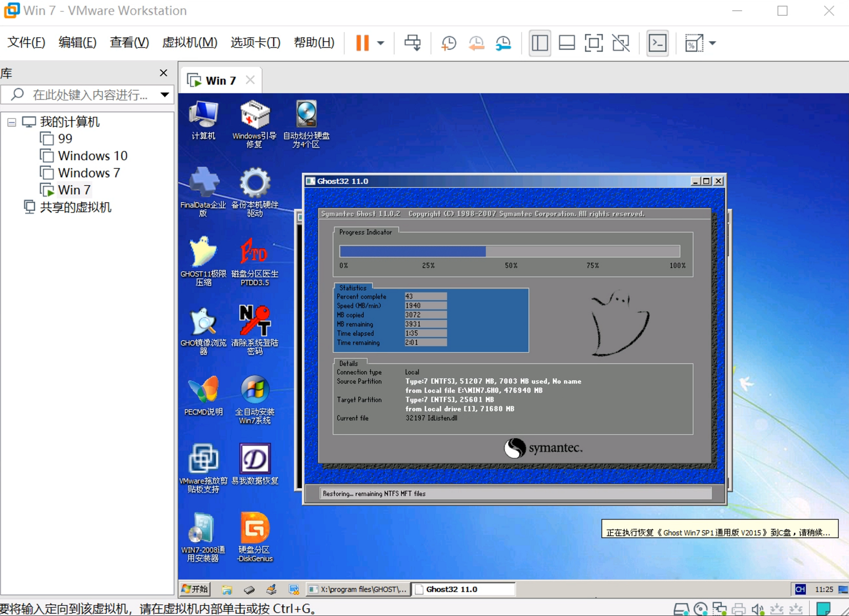Close the library panel
Screen dimensions: 849x616
pos(163,73)
